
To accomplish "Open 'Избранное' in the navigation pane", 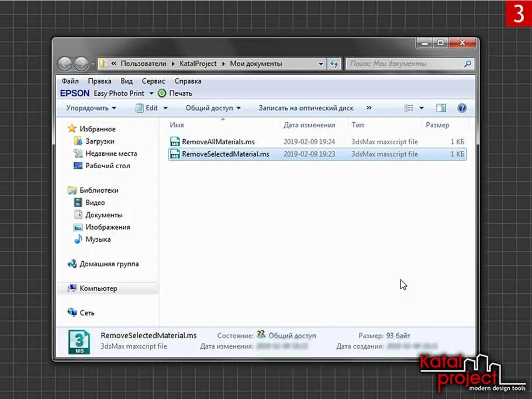I will pyautogui.click(x=98, y=129).
